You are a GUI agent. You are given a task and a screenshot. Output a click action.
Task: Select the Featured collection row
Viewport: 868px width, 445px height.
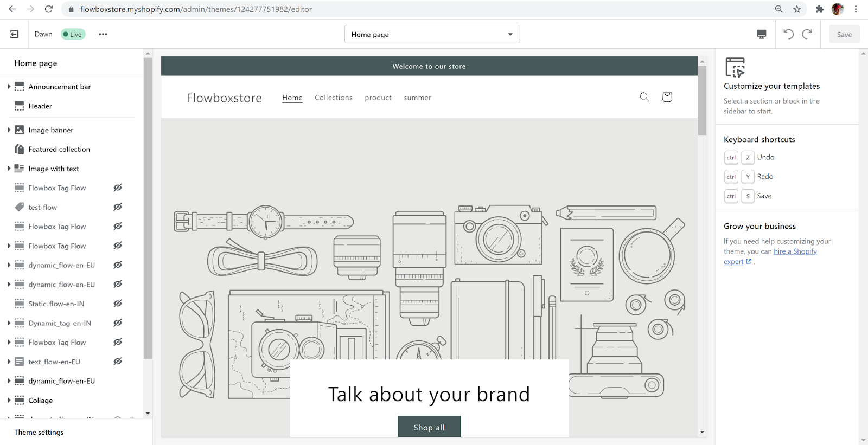(72, 149)
